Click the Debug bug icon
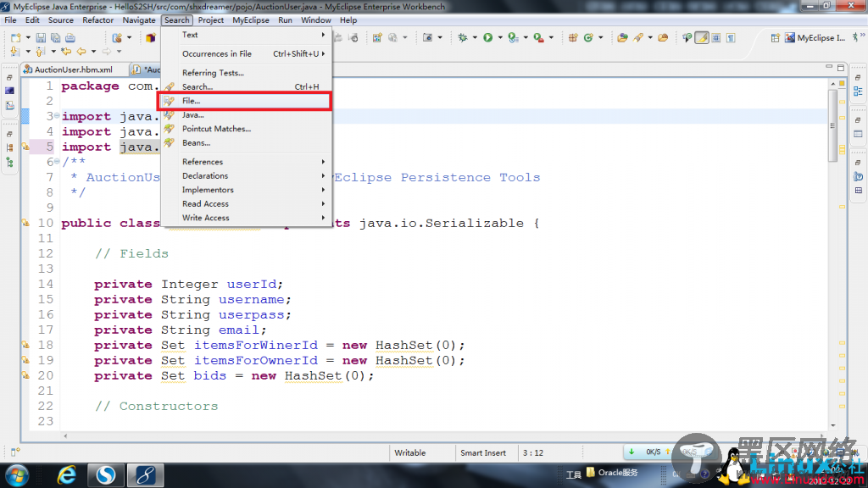The height and width of the screenshot is (488, 868). [x=462, y=37]
